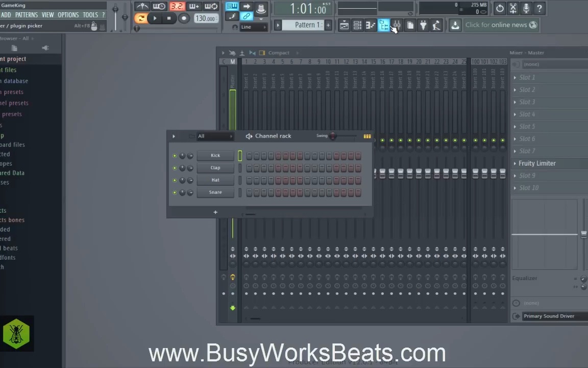This screenshot has height=368, width=588.
Task: Click the typing keyboard to piano icon
Action: coord(231,6)
